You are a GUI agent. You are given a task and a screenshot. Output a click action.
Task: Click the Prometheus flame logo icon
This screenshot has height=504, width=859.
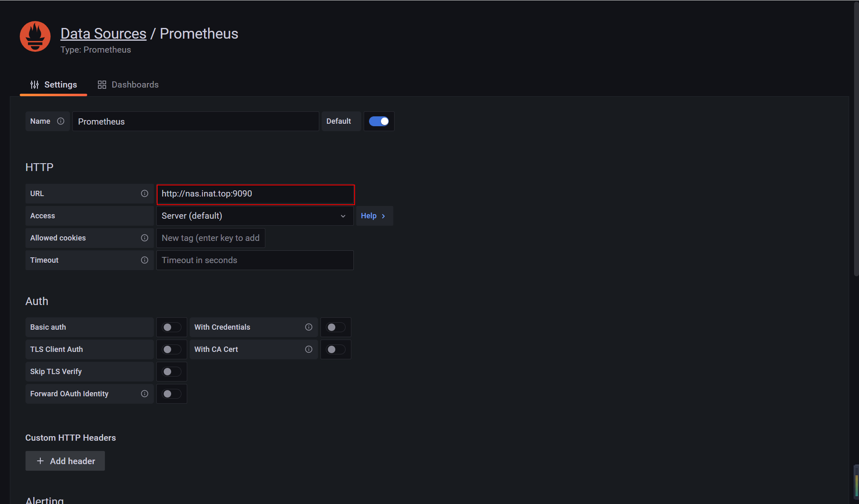[35, 36]
